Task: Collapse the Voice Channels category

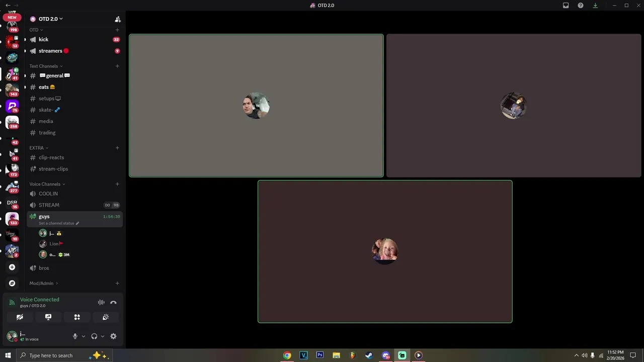Action: (x=47, y=184)
